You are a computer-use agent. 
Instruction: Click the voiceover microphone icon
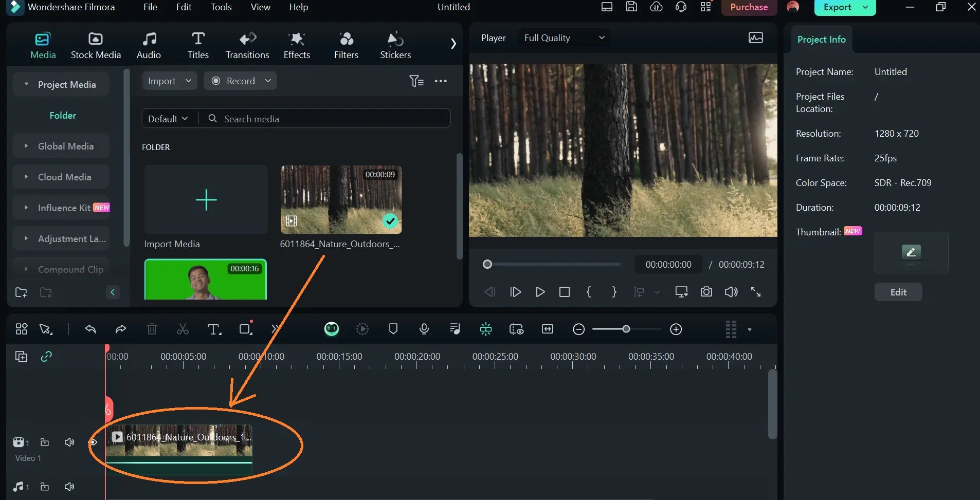tap(424, 329)
